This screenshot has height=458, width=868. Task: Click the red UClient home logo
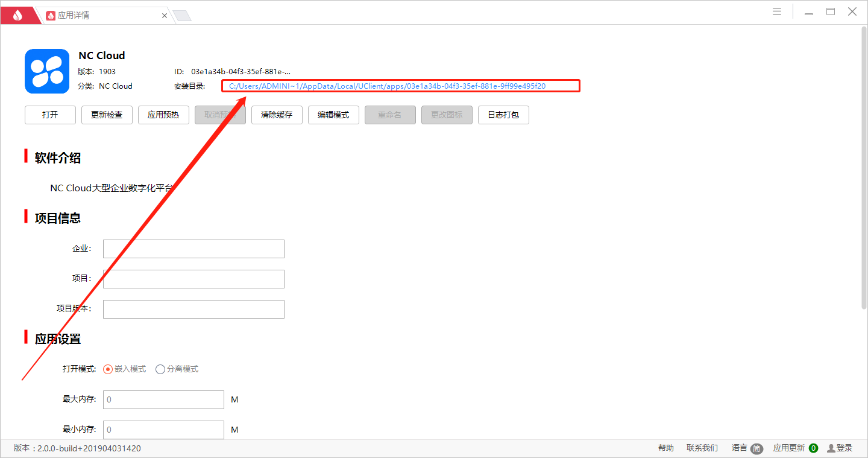coord(17,15)
